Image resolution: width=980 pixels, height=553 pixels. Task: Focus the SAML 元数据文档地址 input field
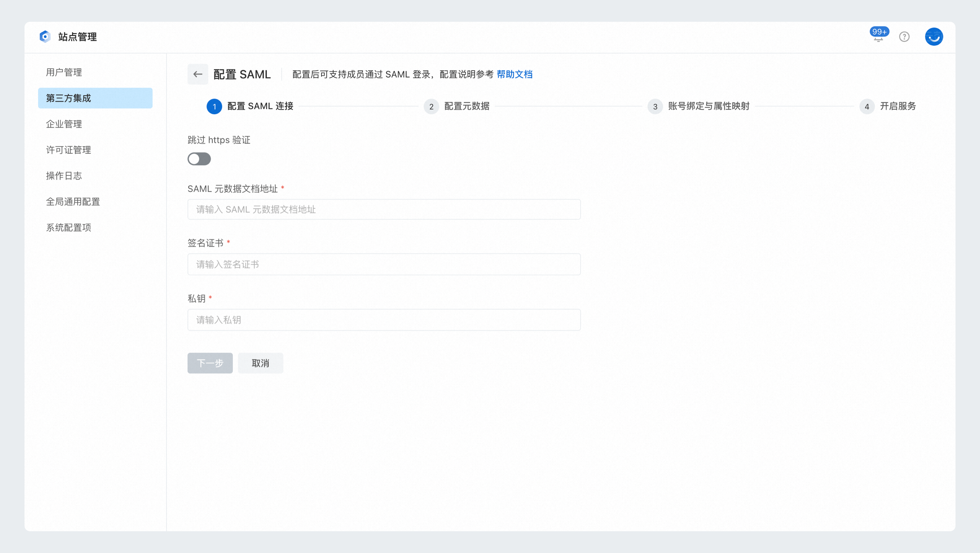(384, 210)
